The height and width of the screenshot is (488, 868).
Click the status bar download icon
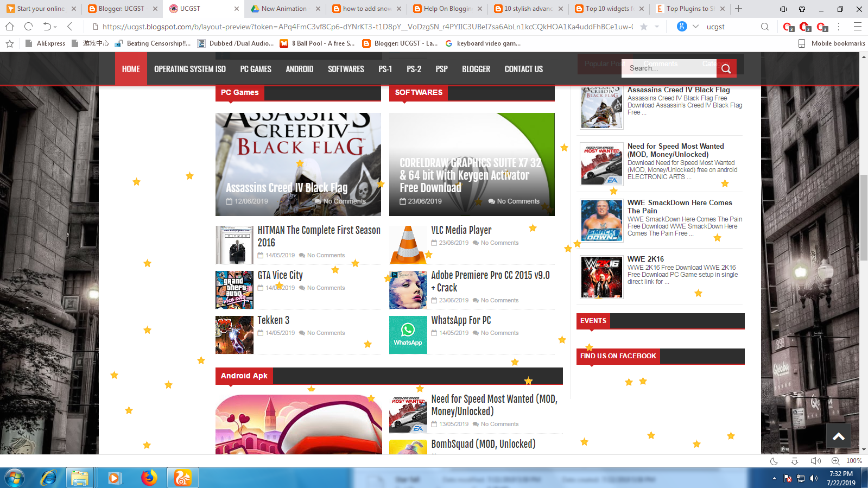(x=795, y=461)
